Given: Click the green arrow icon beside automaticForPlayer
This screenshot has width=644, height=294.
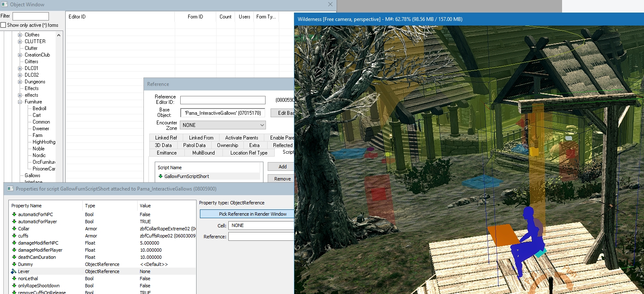Looking at the screenshot, I should point(14,222).
